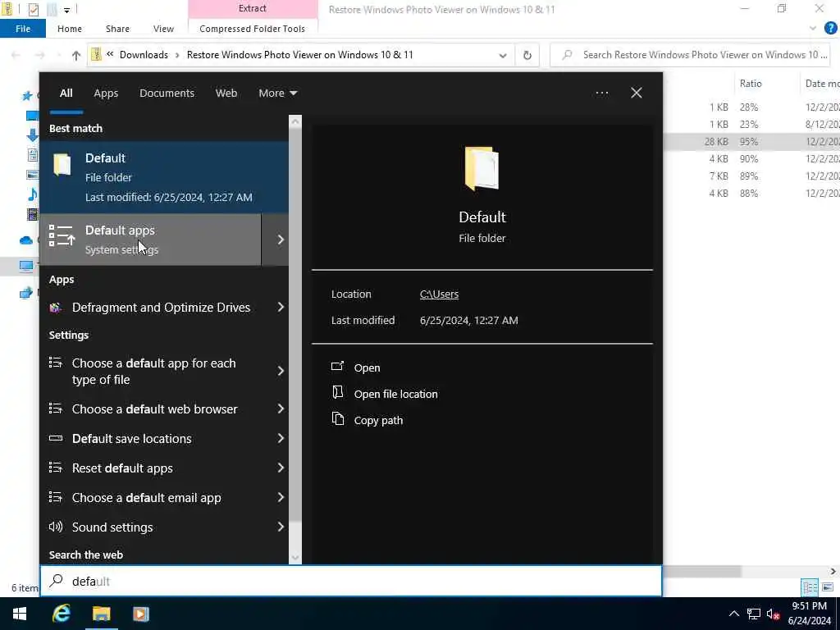Click the Explorer search box

691,55
